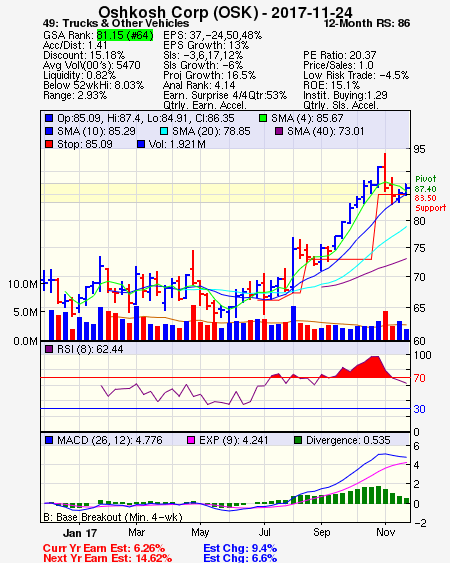Viewport: 450px width, 563px height.
Task: Click the 'Sls Growth: -6%' value
Action: 203,65
